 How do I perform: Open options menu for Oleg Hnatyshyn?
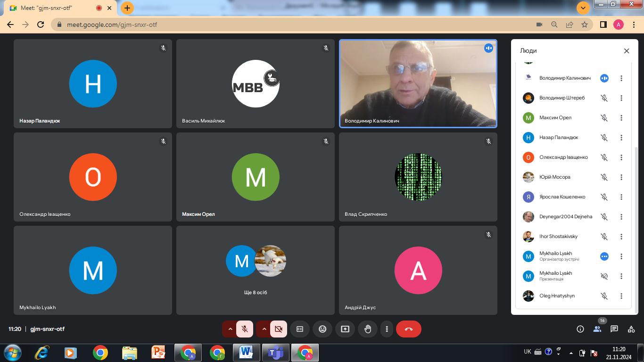click(621, 296)
